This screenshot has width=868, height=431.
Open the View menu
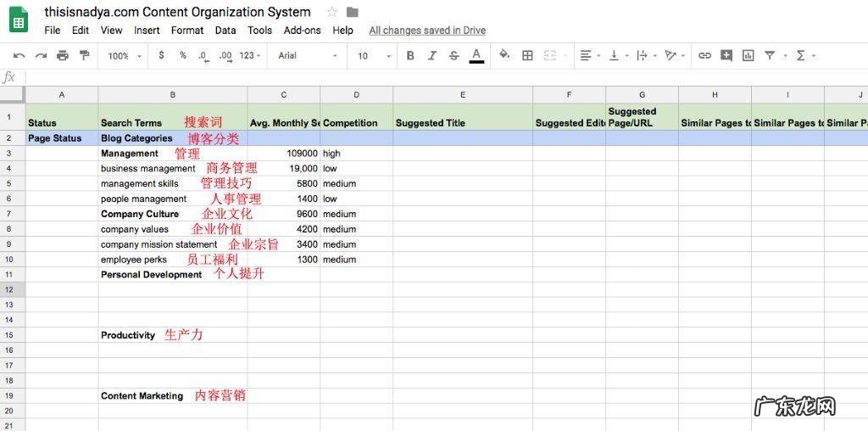111,31
